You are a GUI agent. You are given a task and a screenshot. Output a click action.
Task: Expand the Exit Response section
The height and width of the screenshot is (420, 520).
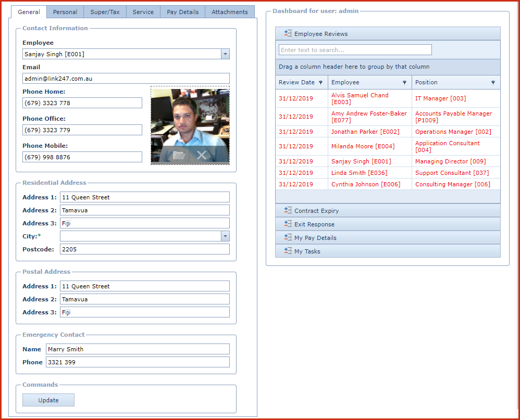click(x=388, y=224)
